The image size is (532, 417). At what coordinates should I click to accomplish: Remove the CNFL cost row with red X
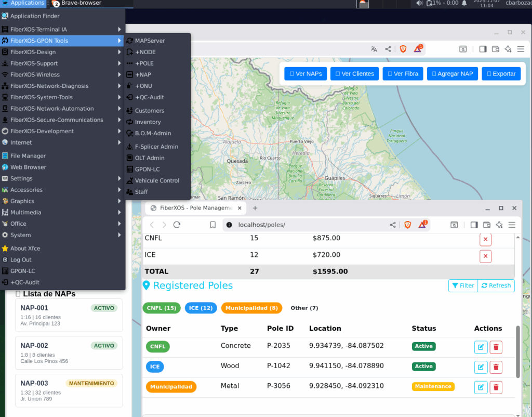point(485,240)
